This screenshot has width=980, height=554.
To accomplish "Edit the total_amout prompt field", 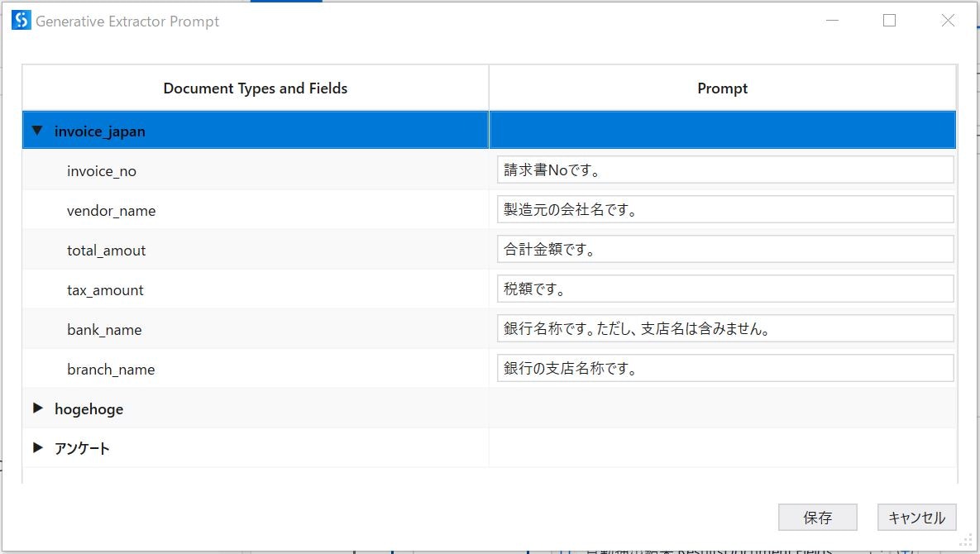I will [725, 249].
